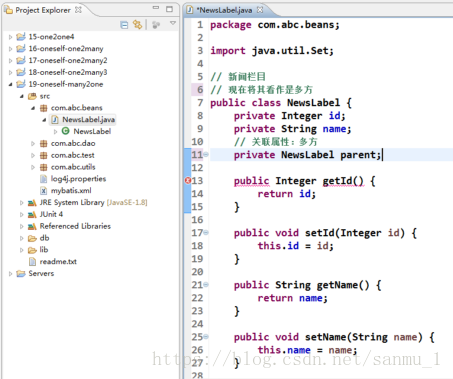
Task: Maximize the Project Explorer panel
Action: coord(169,9)
